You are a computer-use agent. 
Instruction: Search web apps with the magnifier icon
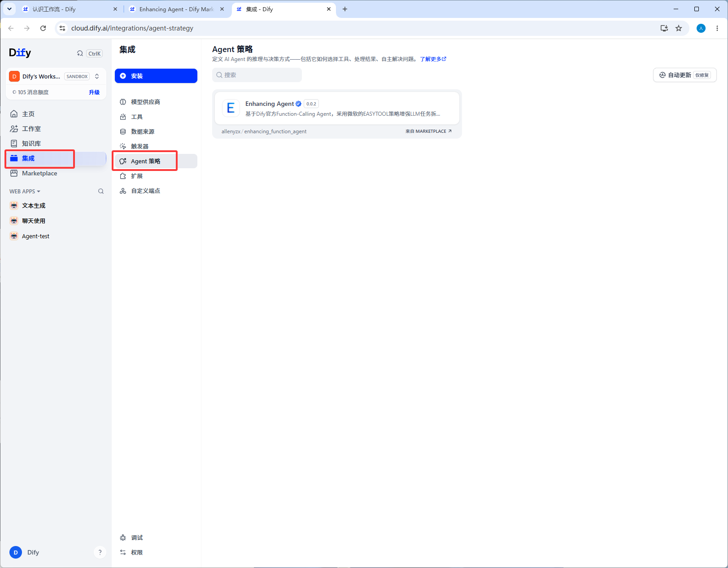[x=101, y=191]
